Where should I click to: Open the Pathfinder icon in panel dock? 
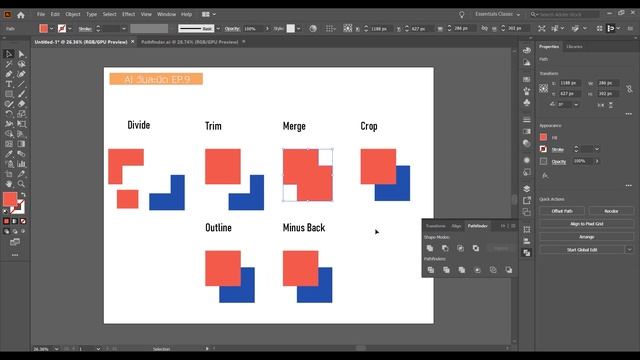(527, 253)
